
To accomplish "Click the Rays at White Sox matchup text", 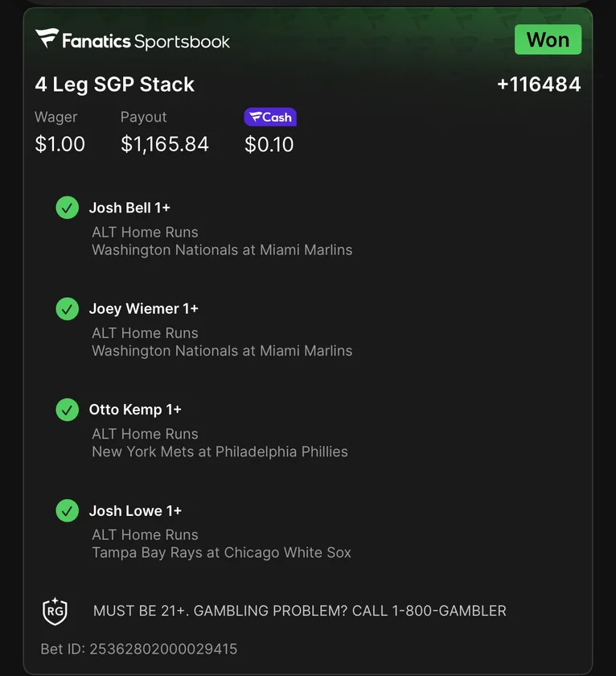I will pyautogui.click(x=221, y=553).
